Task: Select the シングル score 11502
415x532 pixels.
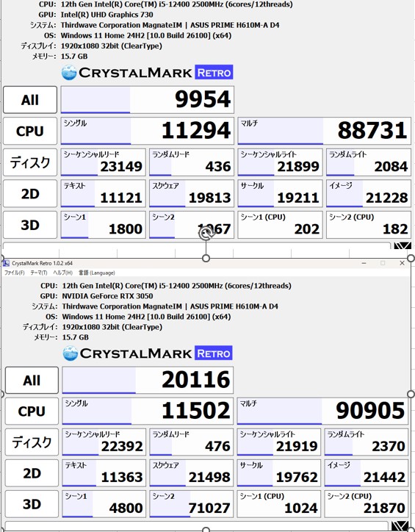Action: (148, 411)
